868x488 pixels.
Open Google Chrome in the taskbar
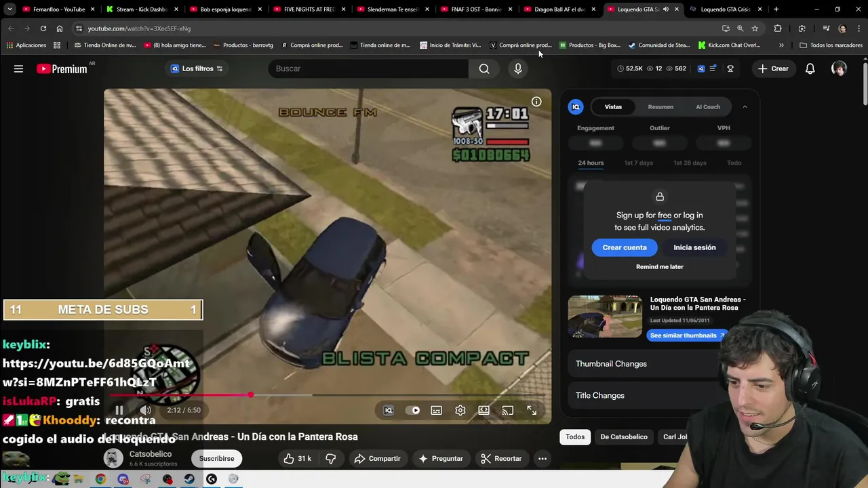pos(100,479)
